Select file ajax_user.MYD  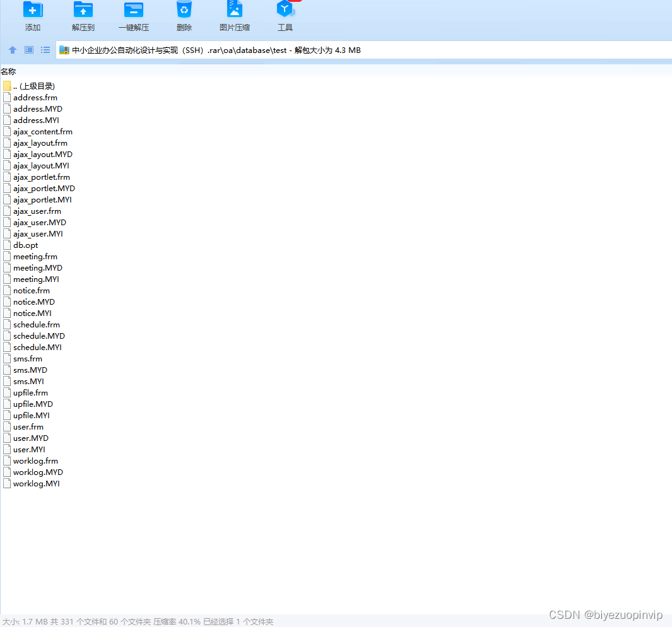click(40, 223)
